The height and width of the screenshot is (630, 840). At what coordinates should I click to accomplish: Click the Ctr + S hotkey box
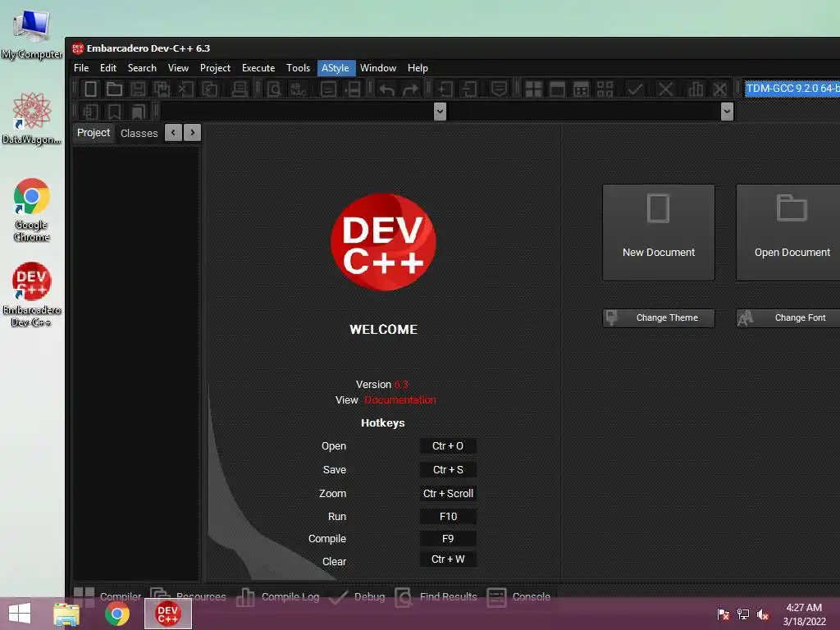tap(448, 470)
